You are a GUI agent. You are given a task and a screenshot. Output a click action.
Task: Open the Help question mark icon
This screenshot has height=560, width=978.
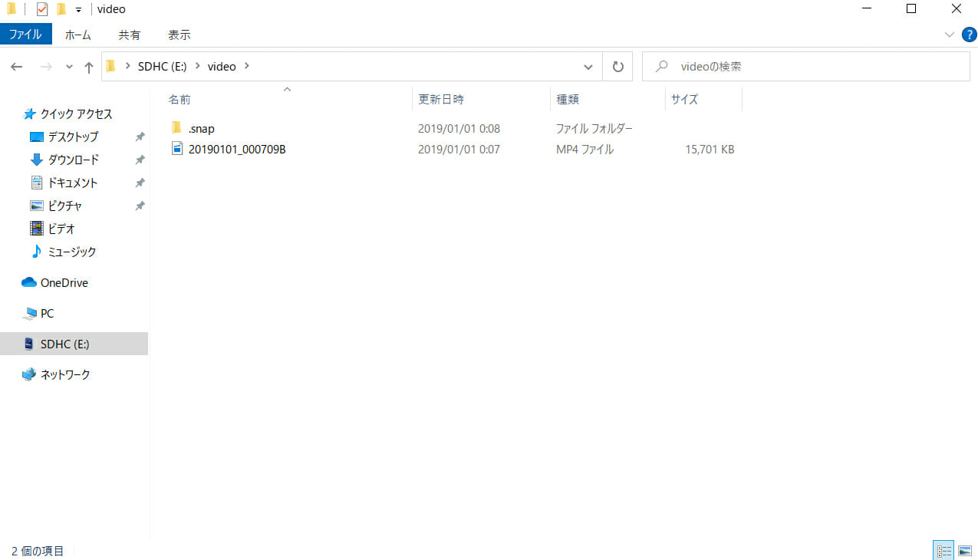(969, 35)
